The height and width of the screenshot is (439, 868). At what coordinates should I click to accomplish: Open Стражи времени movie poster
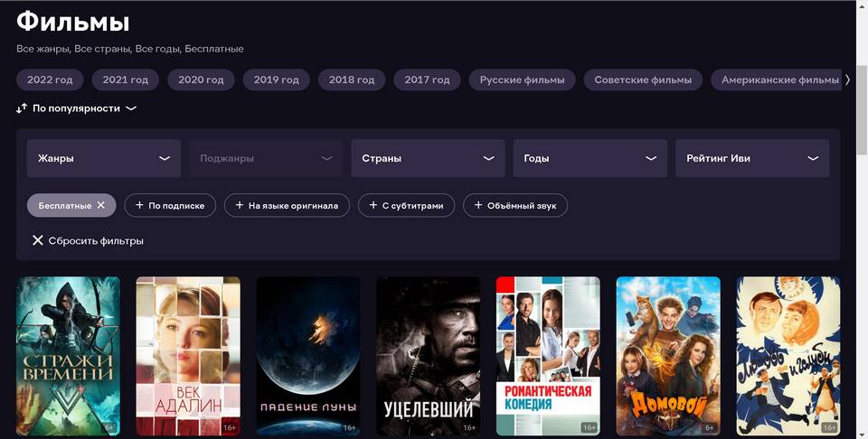point(68,356)
